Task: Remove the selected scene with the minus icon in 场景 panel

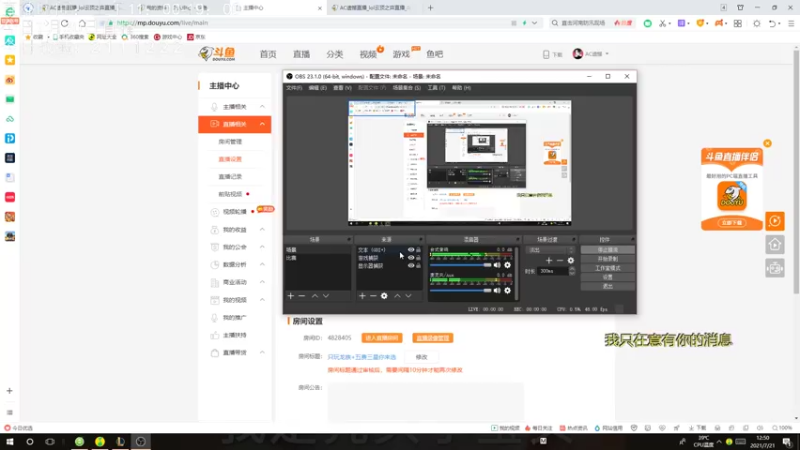Action: (x=302, y=296)
